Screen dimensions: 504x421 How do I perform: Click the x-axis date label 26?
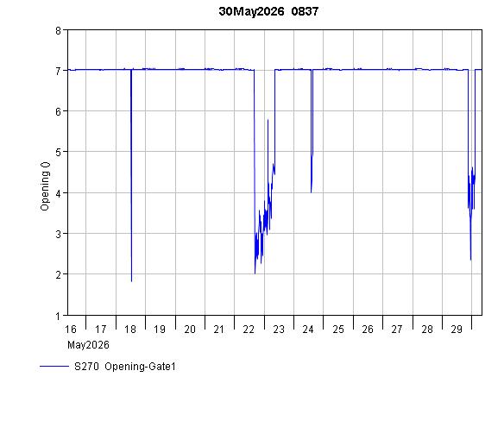point(368,330)
